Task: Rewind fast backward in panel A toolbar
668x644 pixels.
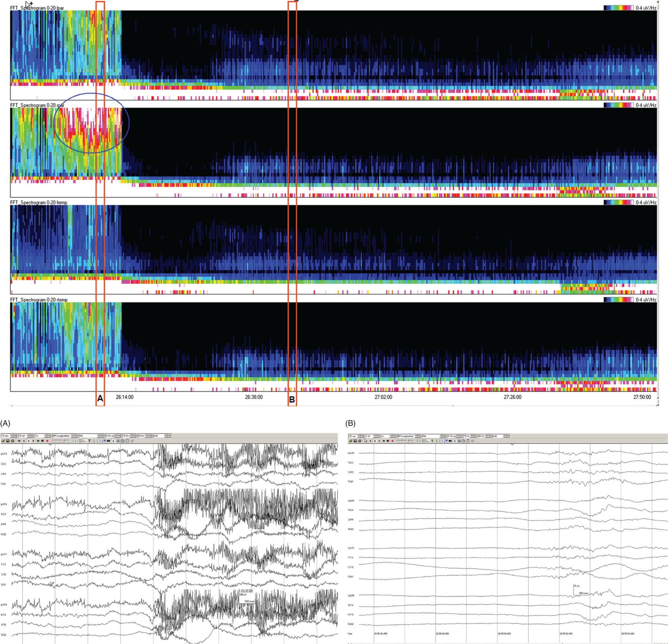Action: [x=19, y=441]
